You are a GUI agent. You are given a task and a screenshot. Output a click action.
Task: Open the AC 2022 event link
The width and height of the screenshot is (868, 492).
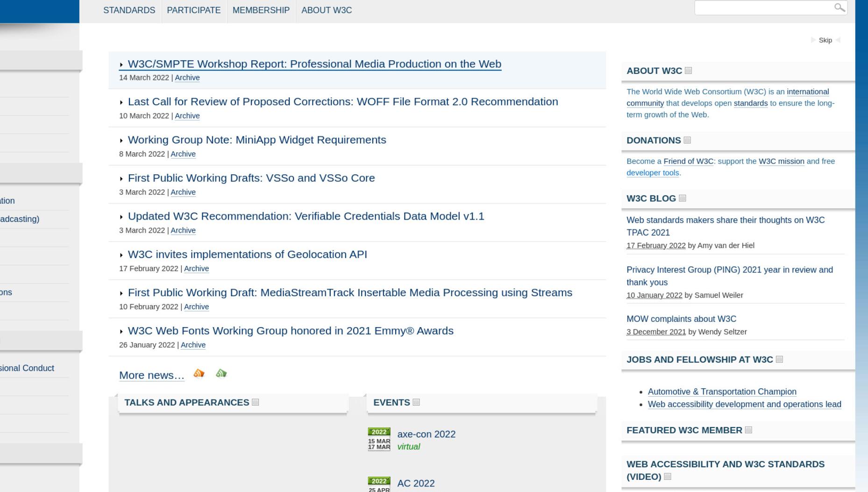(416, 484)
